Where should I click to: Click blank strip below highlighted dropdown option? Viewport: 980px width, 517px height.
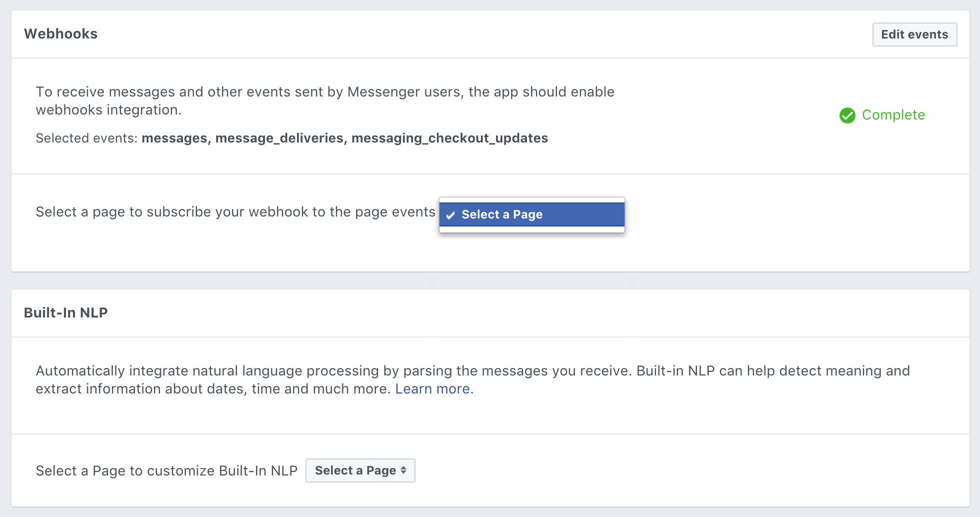point(532,229)
